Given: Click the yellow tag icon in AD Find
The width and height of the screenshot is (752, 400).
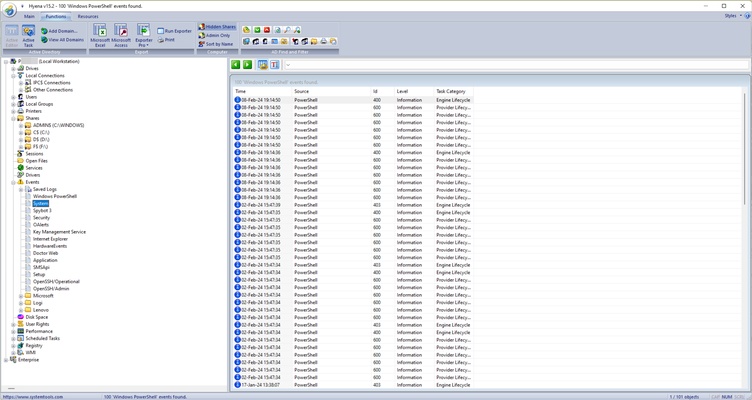Looking at the screenshot, I should [247, 30].
